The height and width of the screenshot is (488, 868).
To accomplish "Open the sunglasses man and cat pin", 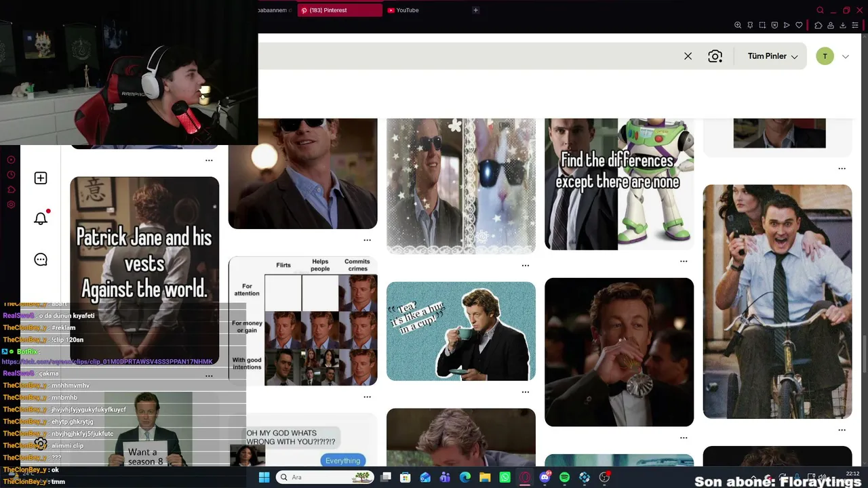I will coord(461,186).
